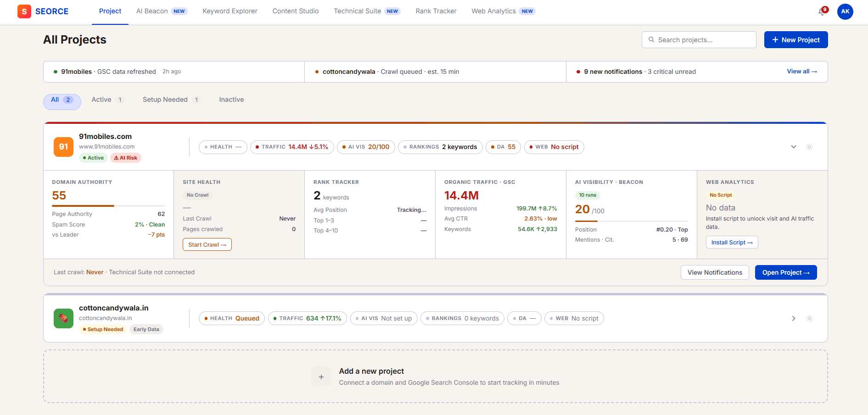This screenshot has width=868, height=415.
Task: Switch to the Project tab
Action: [110, 11]
